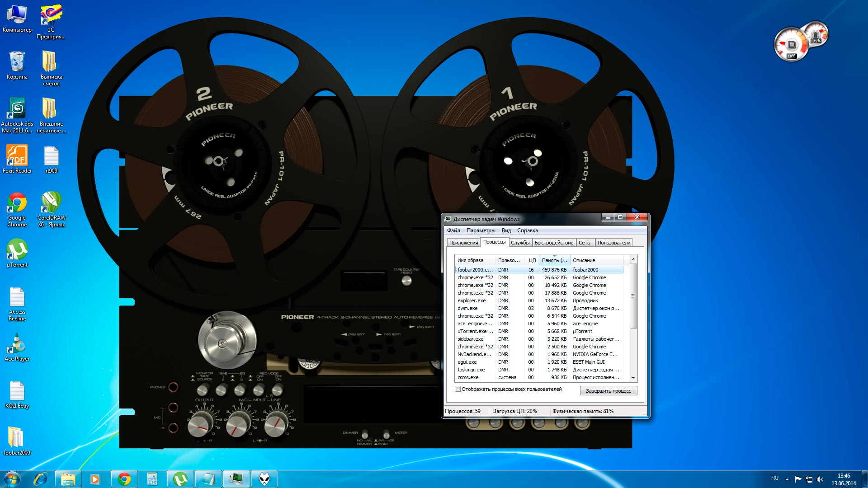Select the explorer.exe process row

472,300
